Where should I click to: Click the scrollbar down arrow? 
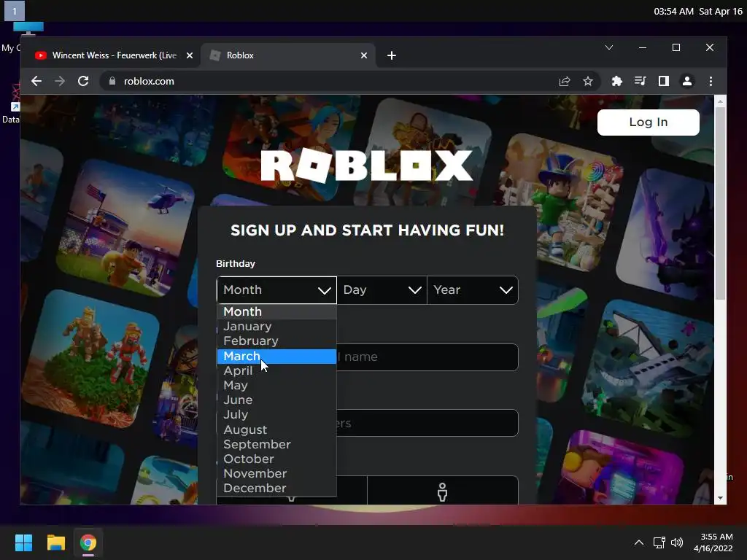point(720,498)
